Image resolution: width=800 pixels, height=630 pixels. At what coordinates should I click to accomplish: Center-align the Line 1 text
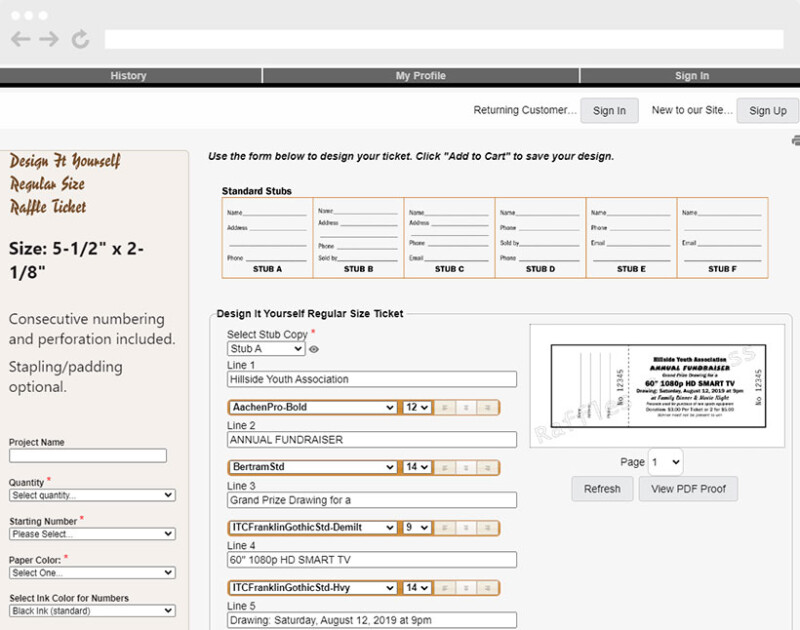[x=465, y=407]
